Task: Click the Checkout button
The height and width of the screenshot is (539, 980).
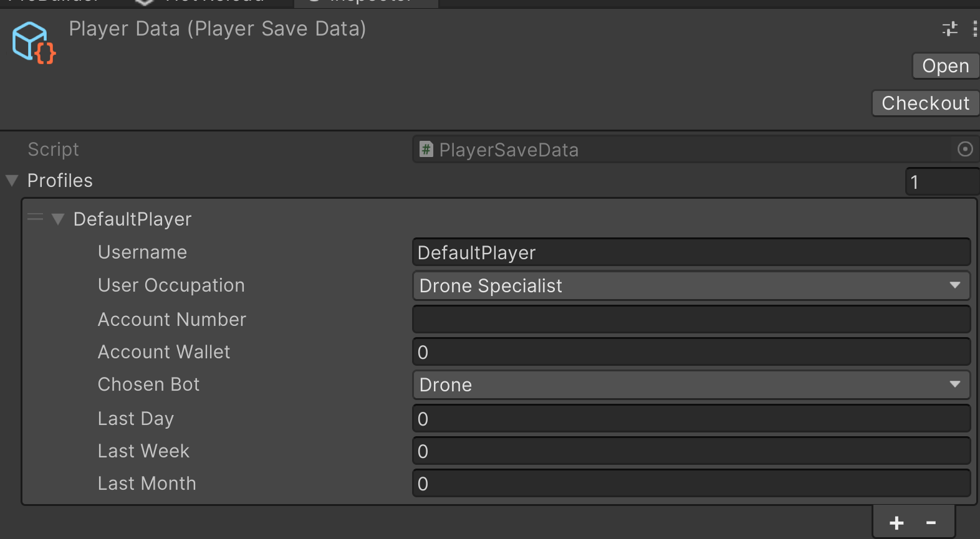Action: pos(925,103)
